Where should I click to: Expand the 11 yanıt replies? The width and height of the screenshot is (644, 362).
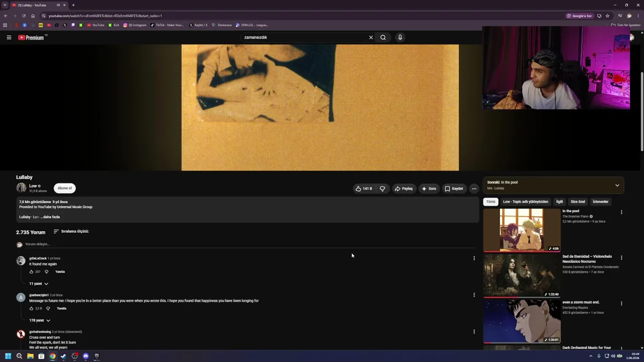[x=38, y=284]
